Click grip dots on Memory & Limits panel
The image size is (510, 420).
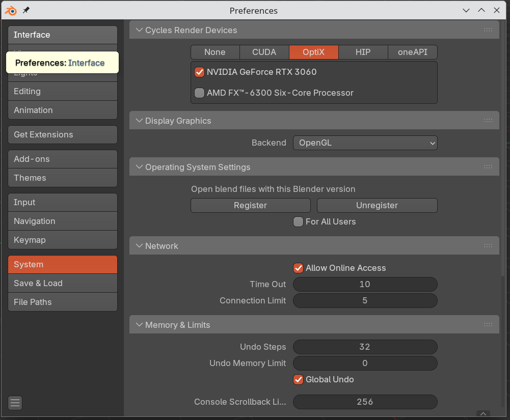488,325
